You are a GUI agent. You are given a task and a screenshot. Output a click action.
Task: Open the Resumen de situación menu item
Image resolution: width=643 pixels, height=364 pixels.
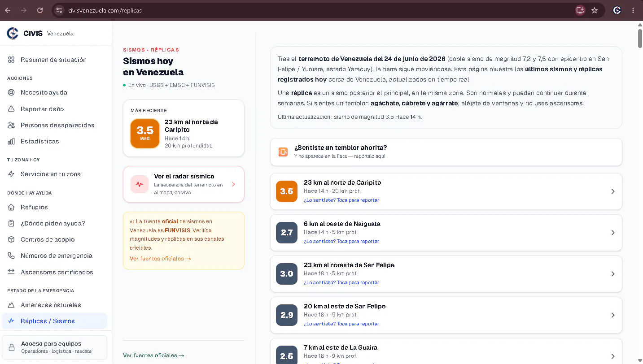[54, 60]
